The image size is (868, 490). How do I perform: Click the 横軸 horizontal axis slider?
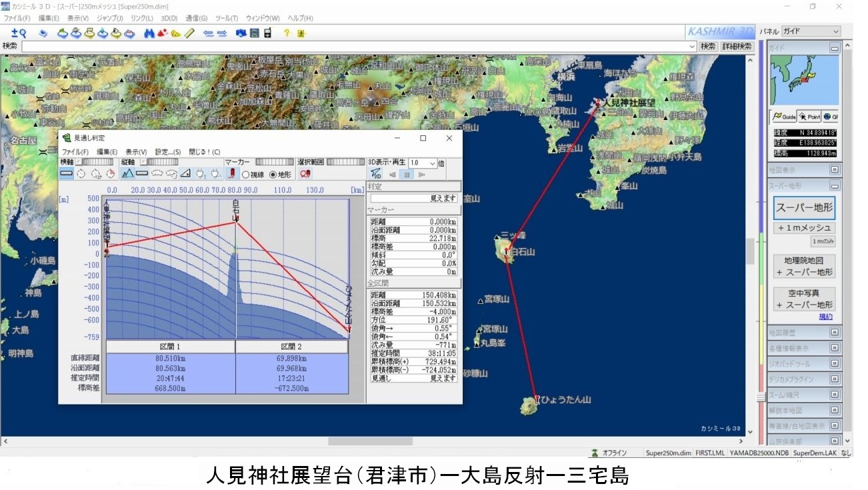(x=97, y=162)
